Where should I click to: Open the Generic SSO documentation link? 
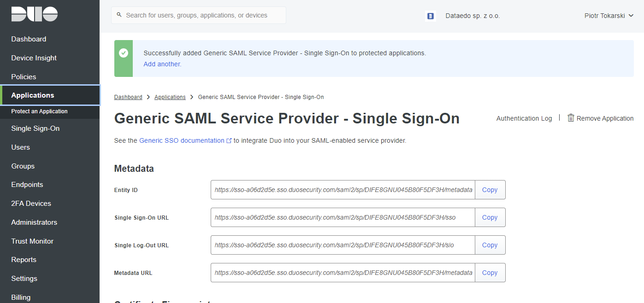(x=182, y=140)
